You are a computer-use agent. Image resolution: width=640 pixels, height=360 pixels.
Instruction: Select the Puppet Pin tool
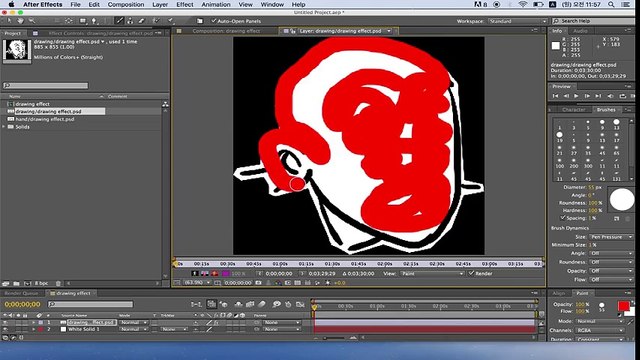tap(171, 21)
